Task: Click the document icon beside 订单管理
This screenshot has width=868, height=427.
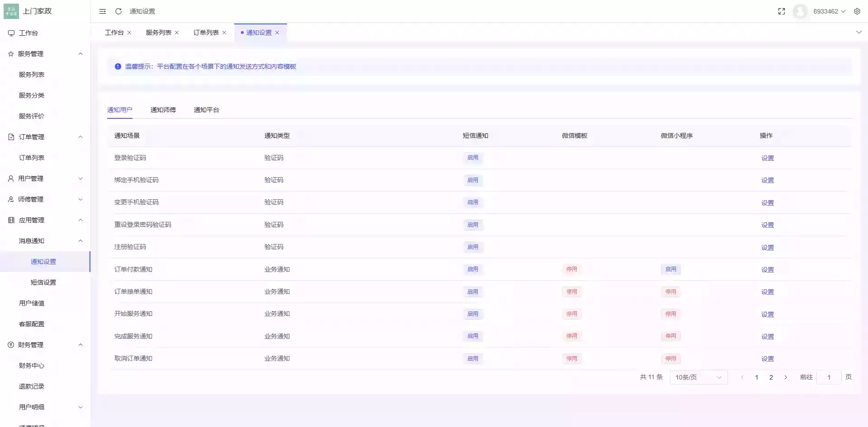Action: pyautogui.click(x=11, y=136)
